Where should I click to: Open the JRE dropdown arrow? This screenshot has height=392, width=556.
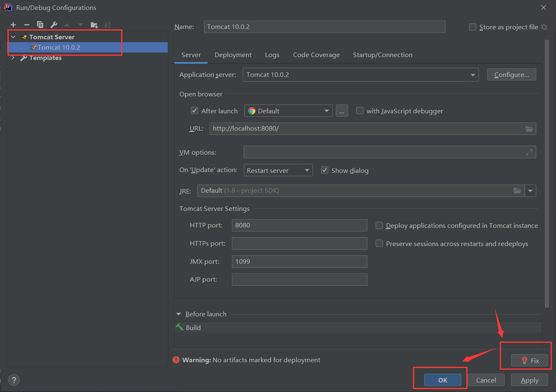(530, 191)
